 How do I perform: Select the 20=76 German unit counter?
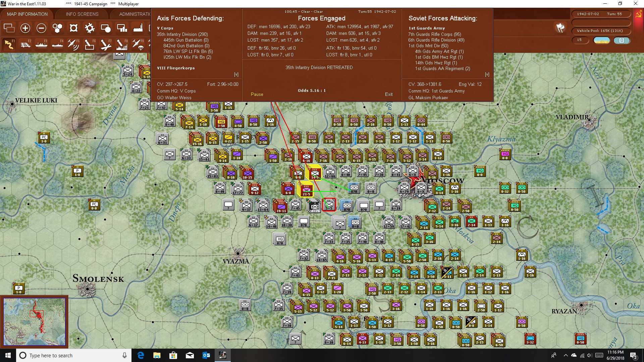click(314, 206)
